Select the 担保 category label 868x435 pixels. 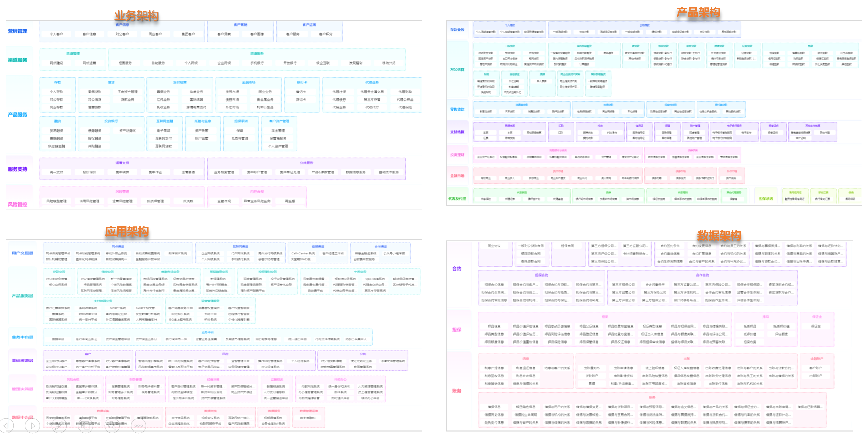tap(457, 330)
